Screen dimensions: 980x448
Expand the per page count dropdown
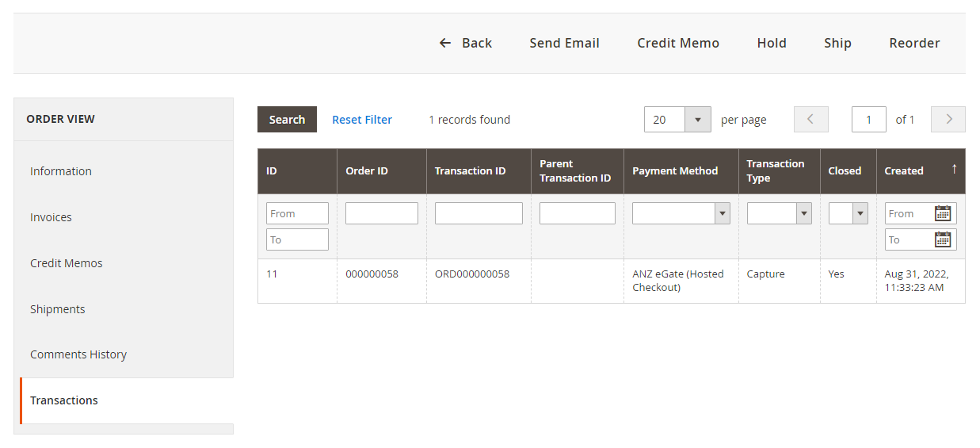[x=697, y=120]
